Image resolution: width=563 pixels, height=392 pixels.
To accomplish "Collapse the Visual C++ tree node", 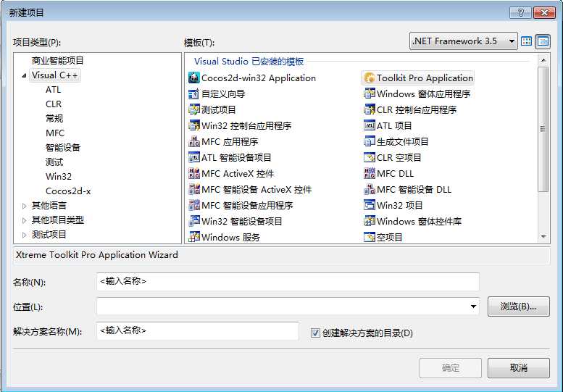I will (24, 75).
